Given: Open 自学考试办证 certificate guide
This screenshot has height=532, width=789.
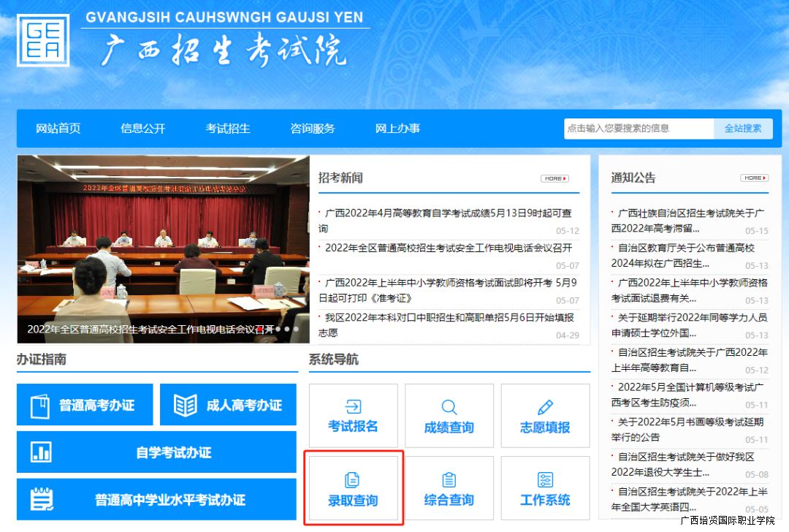Looking at the screenshot, I should (x=156, y=452).
